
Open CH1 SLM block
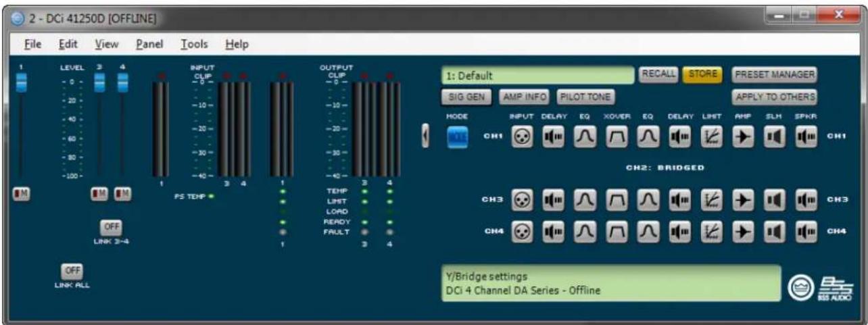774,136
